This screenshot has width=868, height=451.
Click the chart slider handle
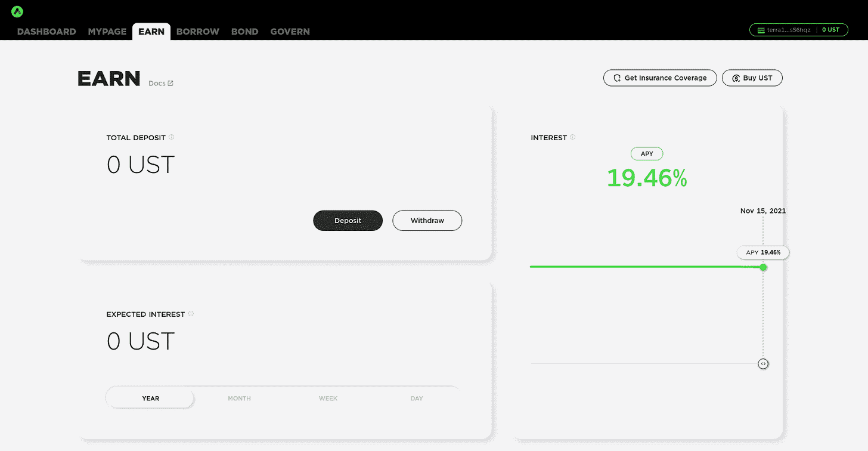[763, 364]
